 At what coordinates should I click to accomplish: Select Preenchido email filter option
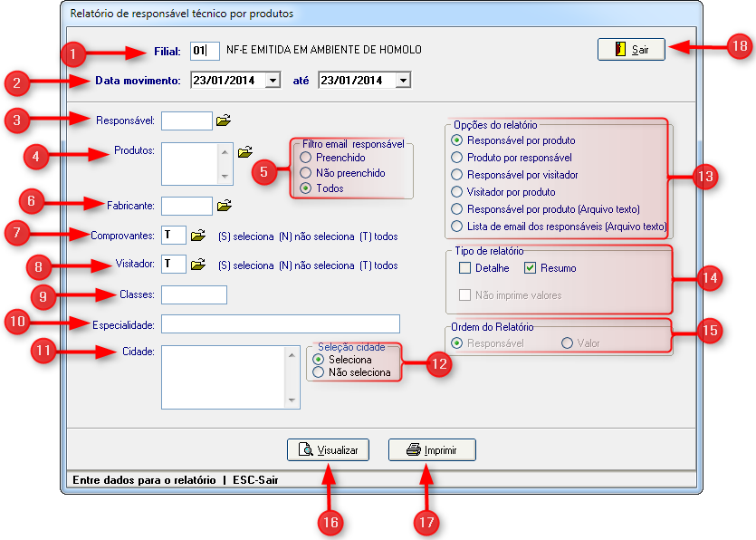[x=305, y=158]
